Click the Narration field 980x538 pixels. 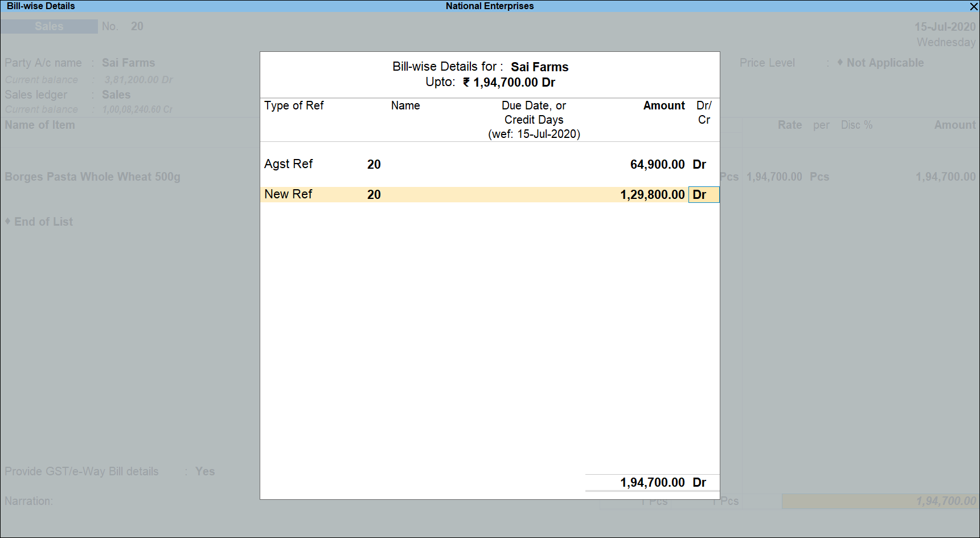(x=30, y=501)
